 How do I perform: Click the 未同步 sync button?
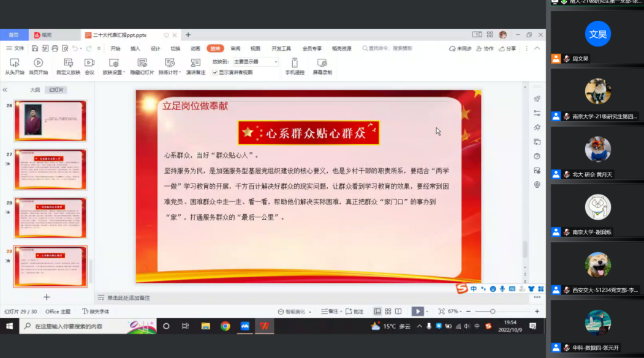pyautogui.click(x=460, y=48)
